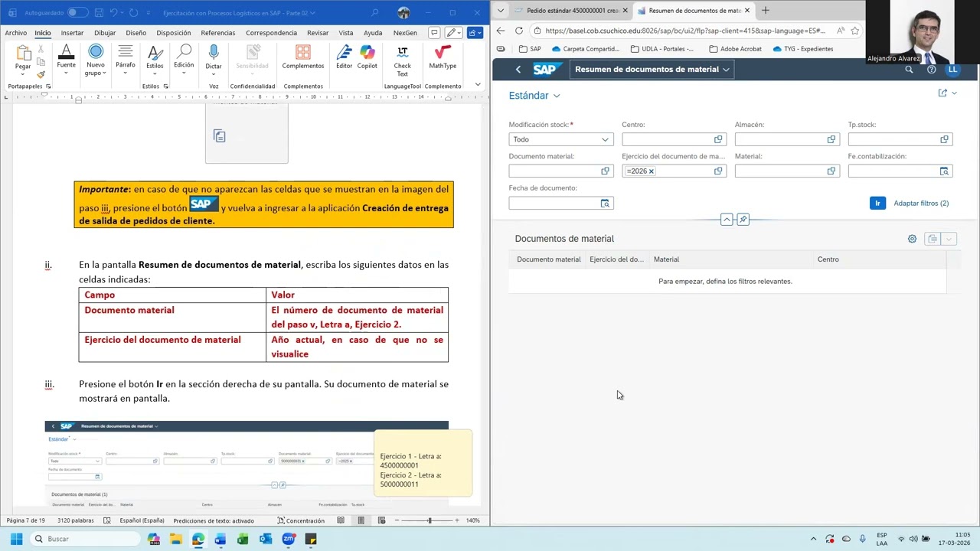The image size is (980, 551).
Task: Launch the Editor tool
Action: (x=345, y=57)
